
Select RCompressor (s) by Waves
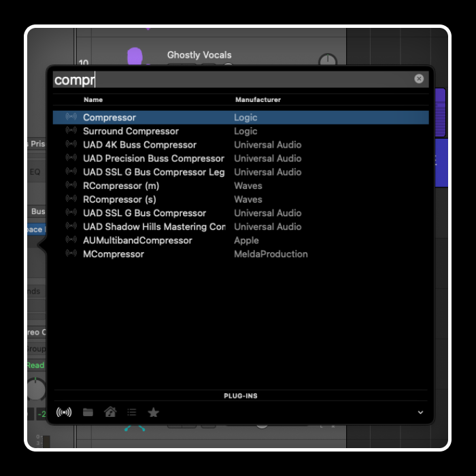[x=241, y=199]
